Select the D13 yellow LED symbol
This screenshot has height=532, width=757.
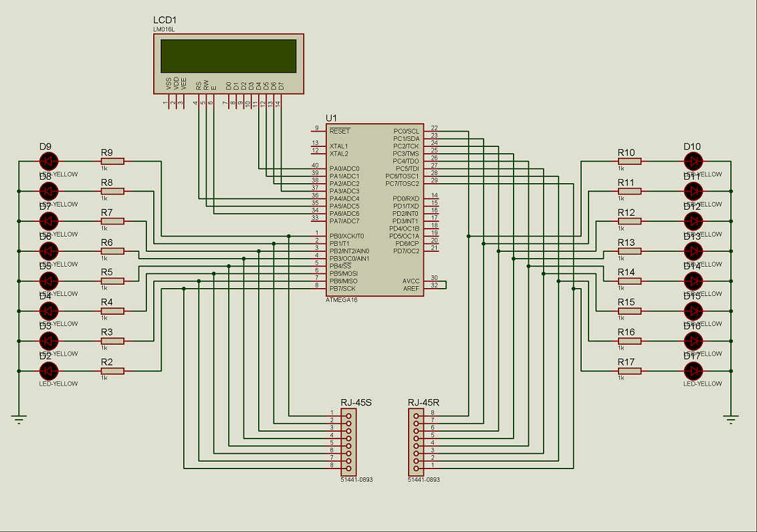(x=693, y=251)
